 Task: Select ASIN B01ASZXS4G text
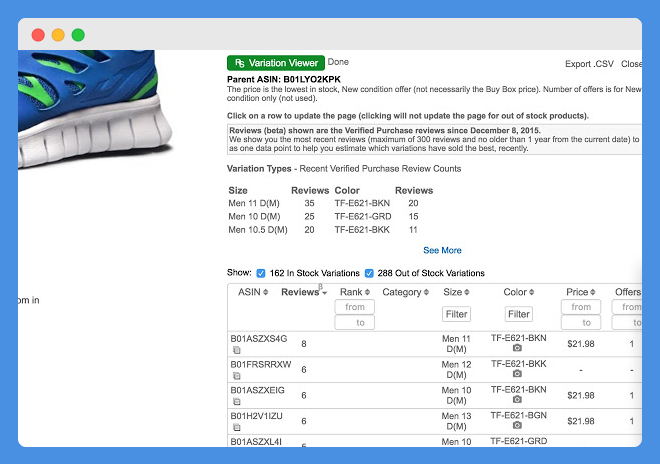258,339
